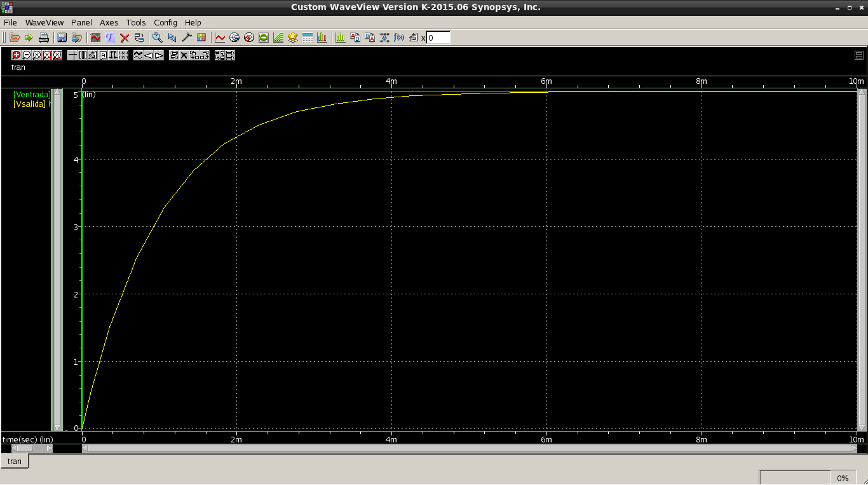
Task: Click the 0% progress indicator
Action: click(x=843, y=478)
